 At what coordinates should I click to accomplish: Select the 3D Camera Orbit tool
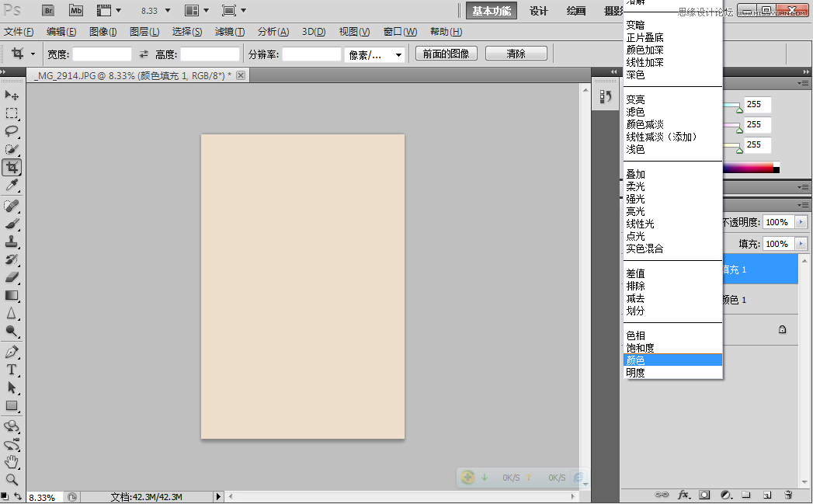click(x=12, y=445)
